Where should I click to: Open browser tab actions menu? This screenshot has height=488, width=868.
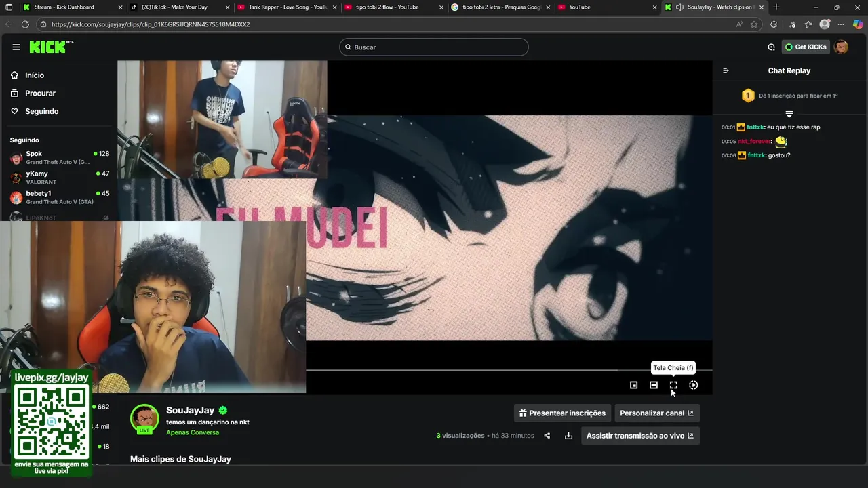pyautogui.click(x=9, y=7)
